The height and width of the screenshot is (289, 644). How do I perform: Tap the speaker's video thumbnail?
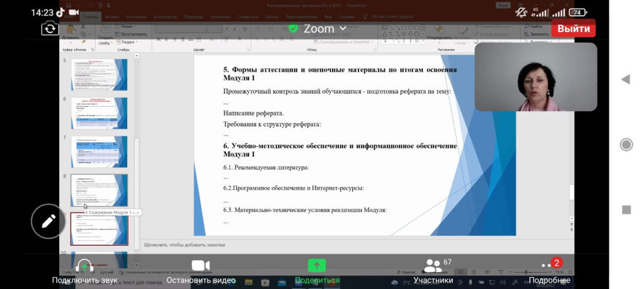point(535,77)
